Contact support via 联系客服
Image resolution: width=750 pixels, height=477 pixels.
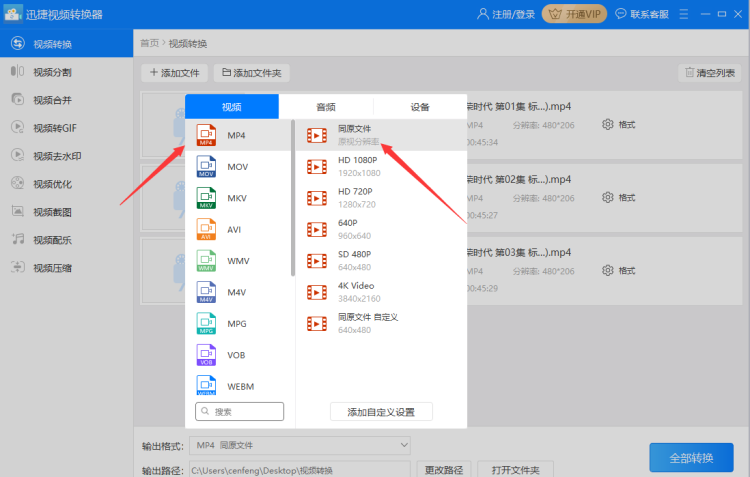click(642, 14)
